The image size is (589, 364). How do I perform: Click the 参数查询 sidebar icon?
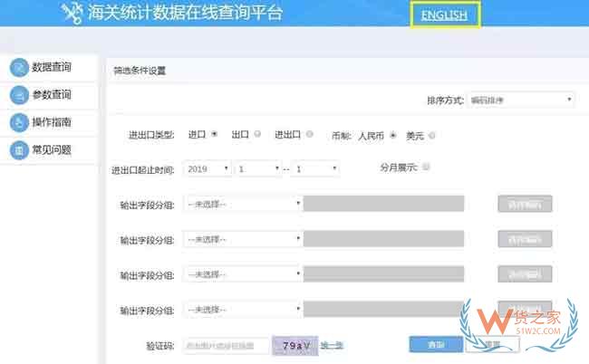(19, 95)
